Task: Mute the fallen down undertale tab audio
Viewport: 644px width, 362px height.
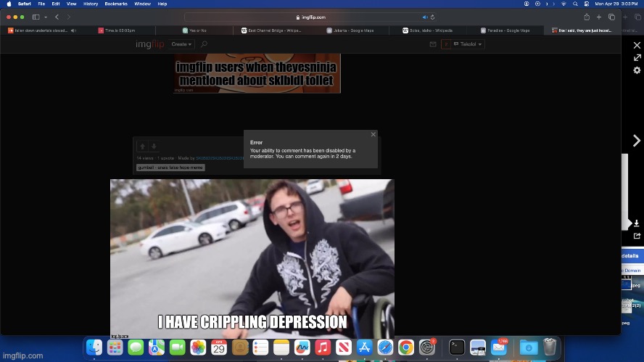Action: click(73, 30)
